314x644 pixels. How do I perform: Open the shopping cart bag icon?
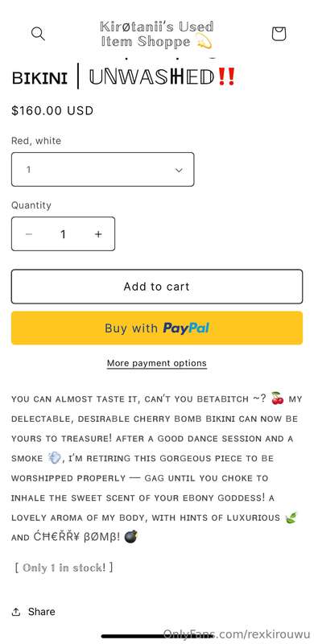click(279, 34)
